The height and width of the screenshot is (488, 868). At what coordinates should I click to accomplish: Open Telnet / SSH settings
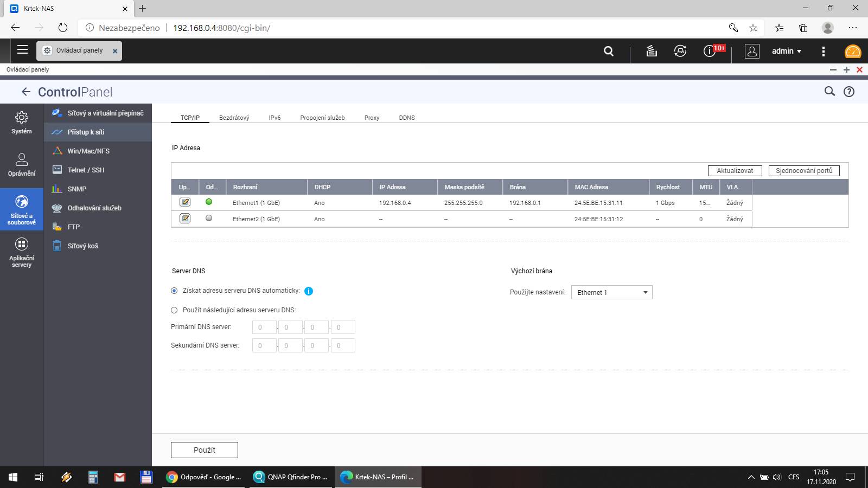[x=98, y=170]
